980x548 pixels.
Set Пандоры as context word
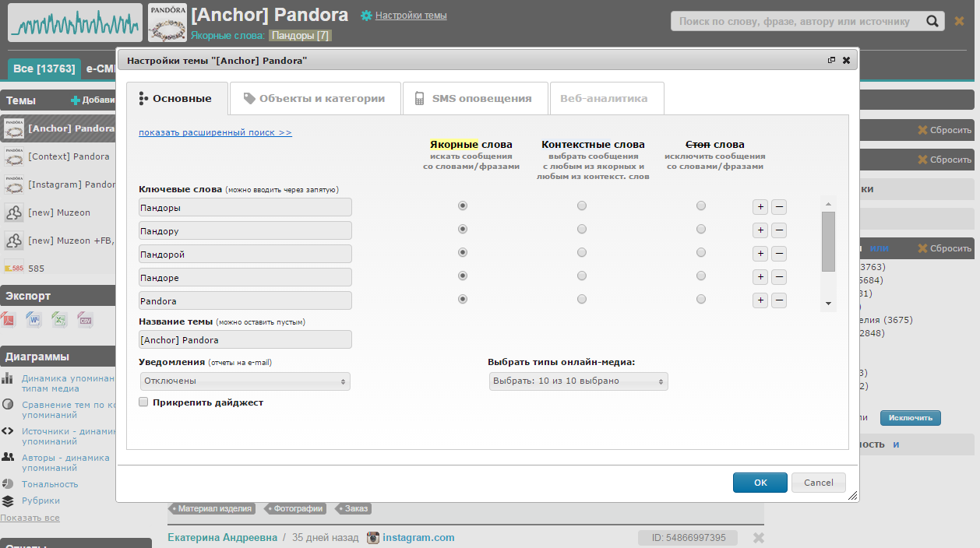(x=582, y=206)
